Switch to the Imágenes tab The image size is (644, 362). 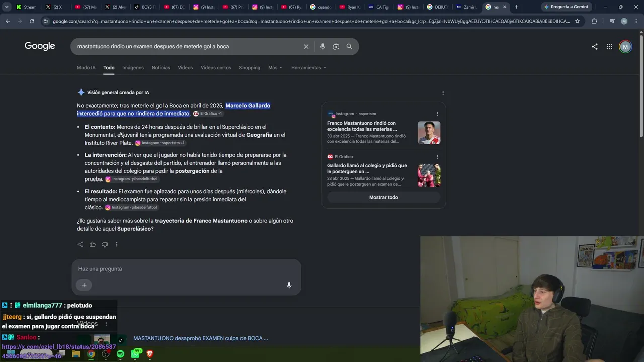[133, 68]
